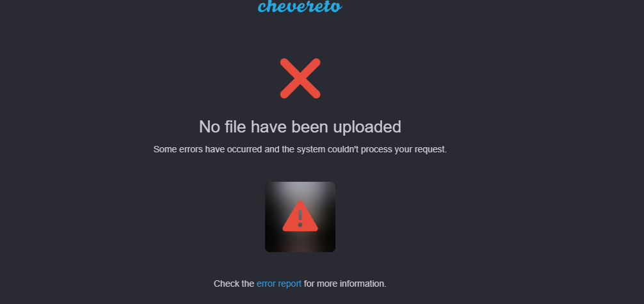The image size is (644, 304).
Task: Click the "No file have been uploaded" heading
Action: tap(300, 127)
